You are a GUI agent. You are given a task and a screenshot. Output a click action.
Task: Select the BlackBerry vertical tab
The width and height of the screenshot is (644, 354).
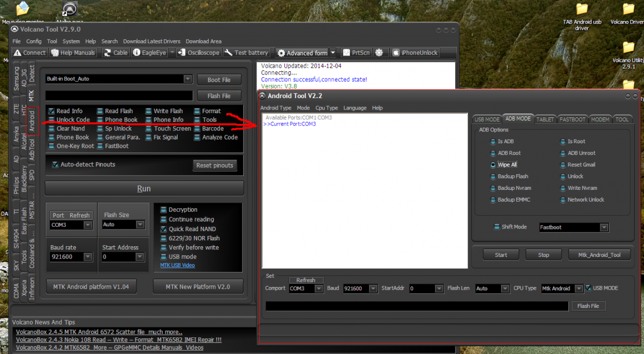coord(24,179)
